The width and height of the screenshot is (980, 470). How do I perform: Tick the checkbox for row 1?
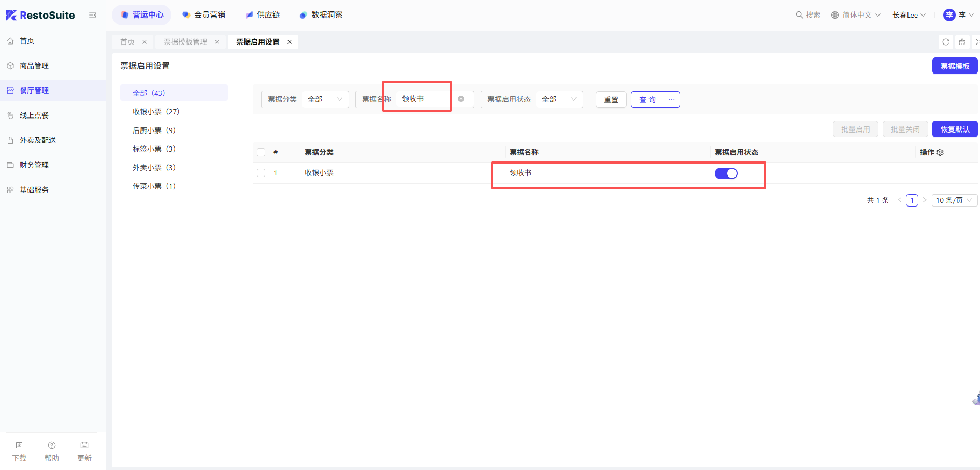261,173
